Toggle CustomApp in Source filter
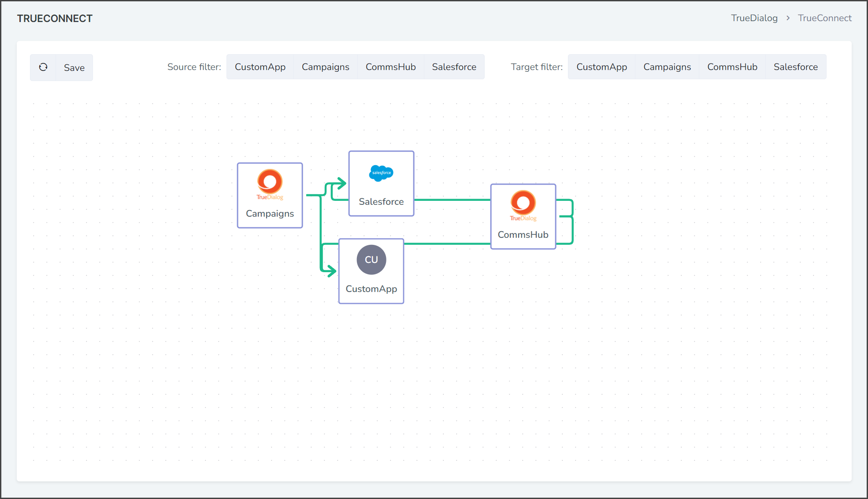The width and height of the screenshot is (868, 499). (260, 67)
